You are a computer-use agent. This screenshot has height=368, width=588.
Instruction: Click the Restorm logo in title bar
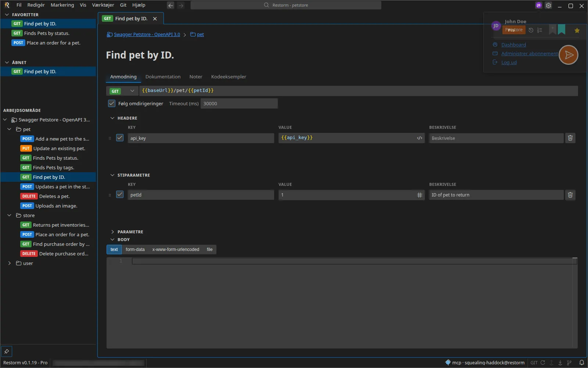coord(7,5)
